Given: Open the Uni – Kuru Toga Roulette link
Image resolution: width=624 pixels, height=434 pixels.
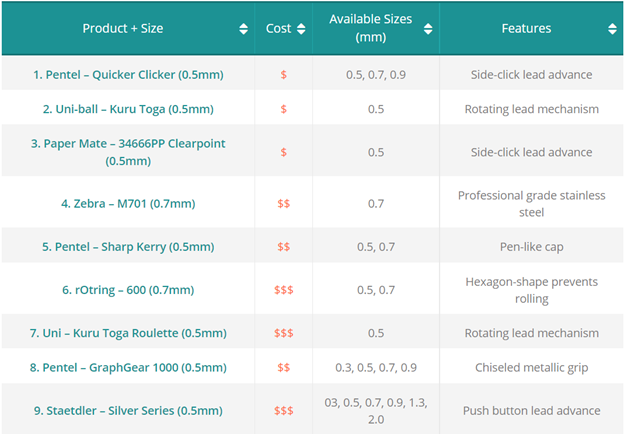Looking at the screenshot, I should point(128,333).
